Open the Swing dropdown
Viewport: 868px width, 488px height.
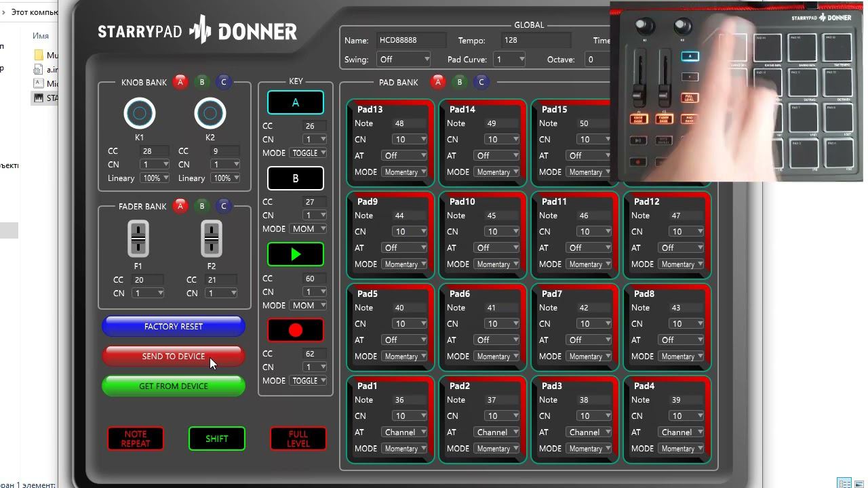[x=404, y=60]
